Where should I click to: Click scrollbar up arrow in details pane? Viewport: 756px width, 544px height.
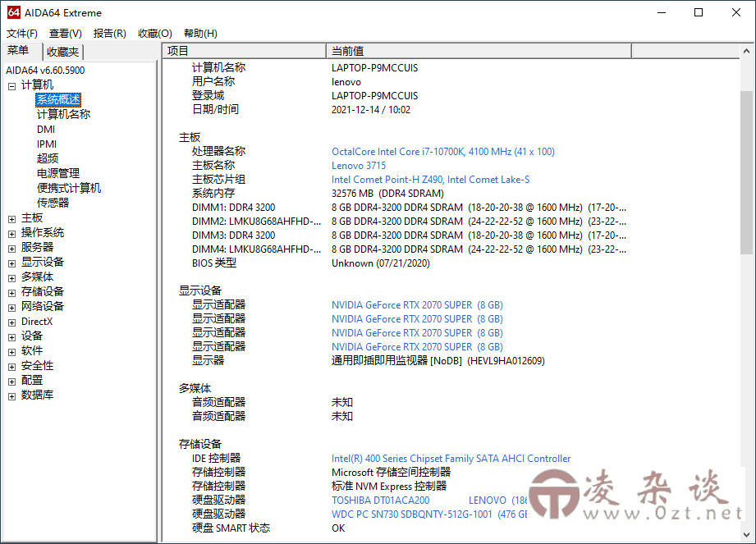coord(746,51)
